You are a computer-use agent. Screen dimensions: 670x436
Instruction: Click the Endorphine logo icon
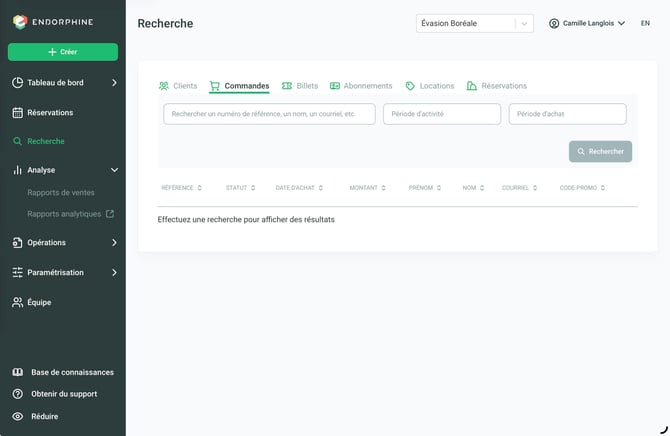(20, 22)
